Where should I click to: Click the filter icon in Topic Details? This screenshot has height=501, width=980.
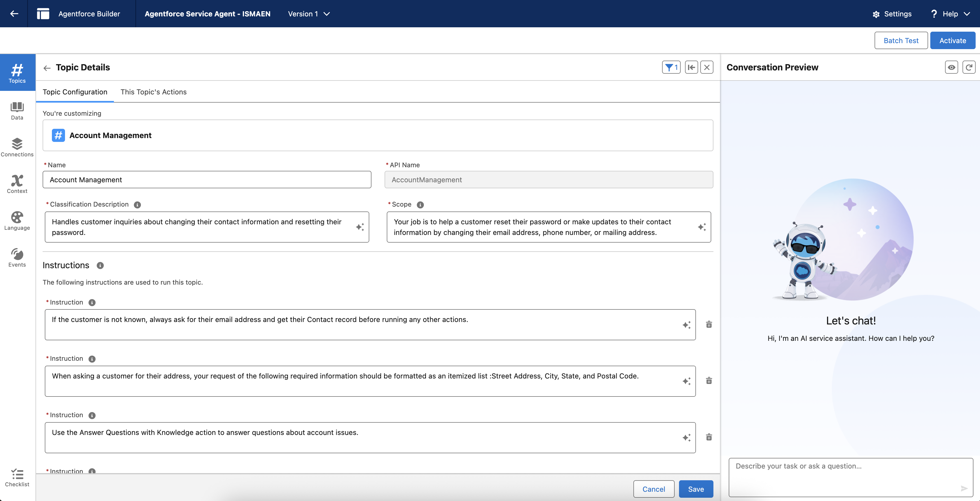(x=671, y=67)
